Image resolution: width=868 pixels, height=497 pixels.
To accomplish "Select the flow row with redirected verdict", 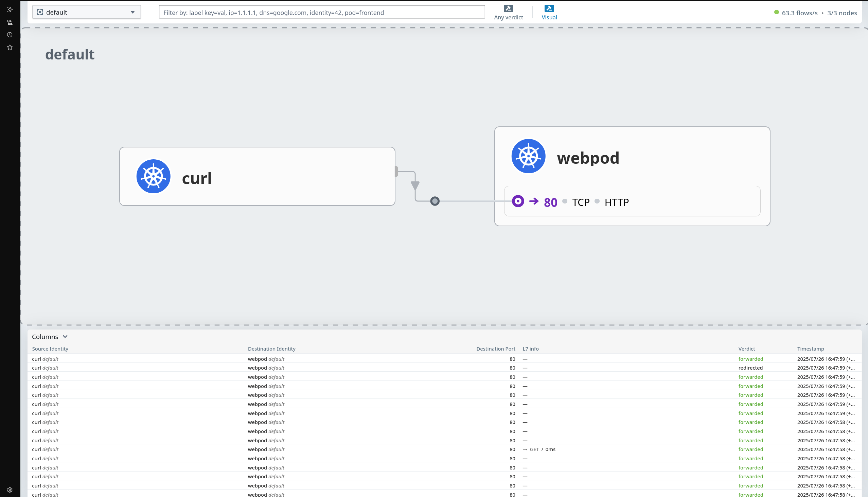I will 444,368.
